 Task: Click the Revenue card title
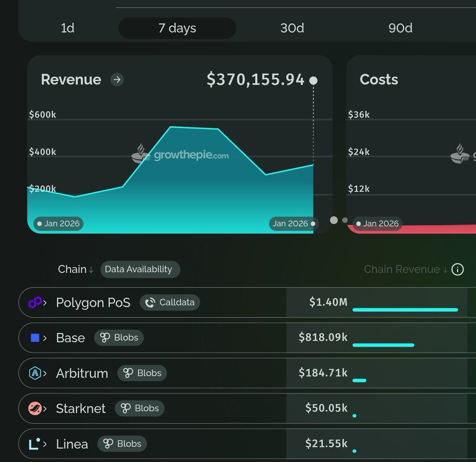pos(71,80)
